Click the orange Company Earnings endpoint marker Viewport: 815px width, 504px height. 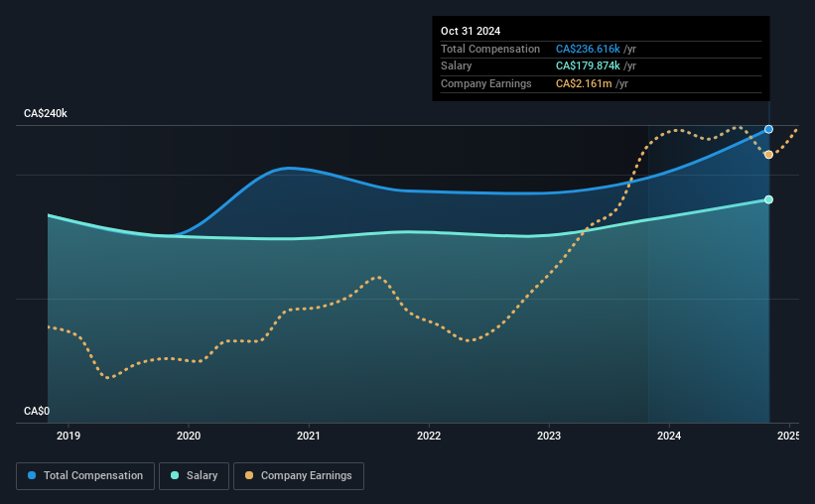(x=768, y=155)
